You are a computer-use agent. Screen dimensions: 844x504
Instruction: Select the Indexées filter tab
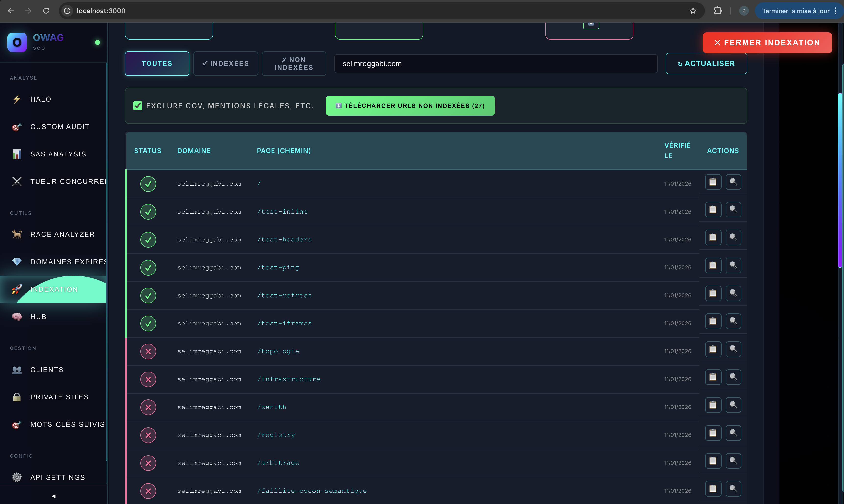point(226,63)
